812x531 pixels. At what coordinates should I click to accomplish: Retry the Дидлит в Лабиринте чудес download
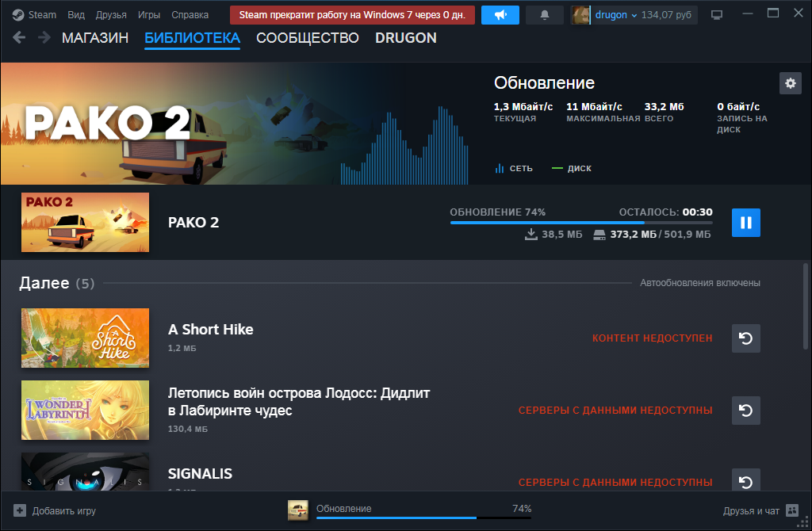click(x=745, y=411)
